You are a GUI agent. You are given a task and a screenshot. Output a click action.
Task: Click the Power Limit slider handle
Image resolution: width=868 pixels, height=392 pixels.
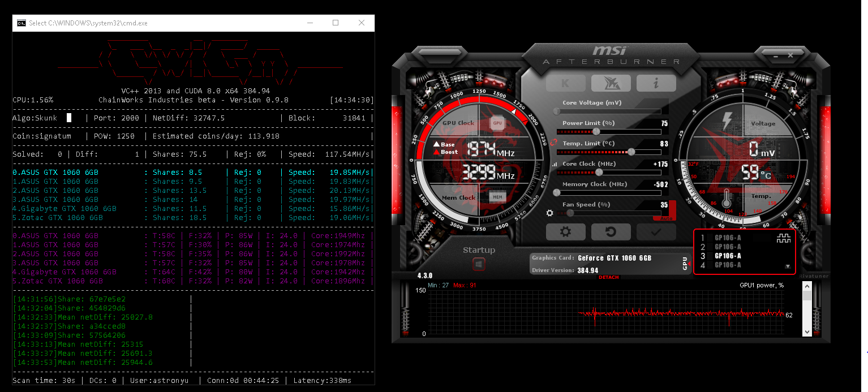point(596,132)
